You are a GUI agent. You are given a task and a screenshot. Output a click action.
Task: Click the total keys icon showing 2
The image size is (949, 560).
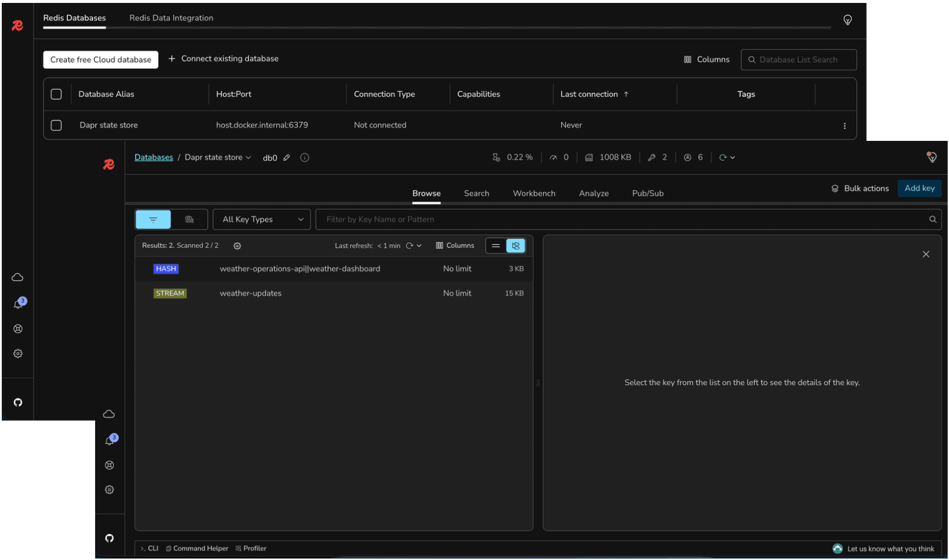click(x=651, y=157)
